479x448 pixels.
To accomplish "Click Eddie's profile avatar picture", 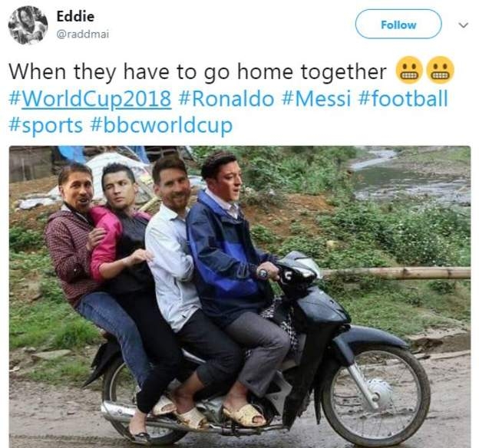I will point(28,25).
